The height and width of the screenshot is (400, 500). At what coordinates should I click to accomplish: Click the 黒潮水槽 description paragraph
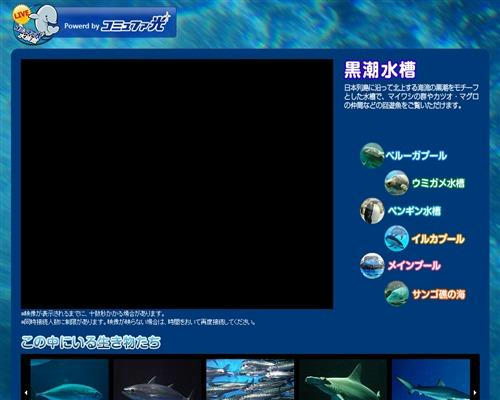point(411,97)
